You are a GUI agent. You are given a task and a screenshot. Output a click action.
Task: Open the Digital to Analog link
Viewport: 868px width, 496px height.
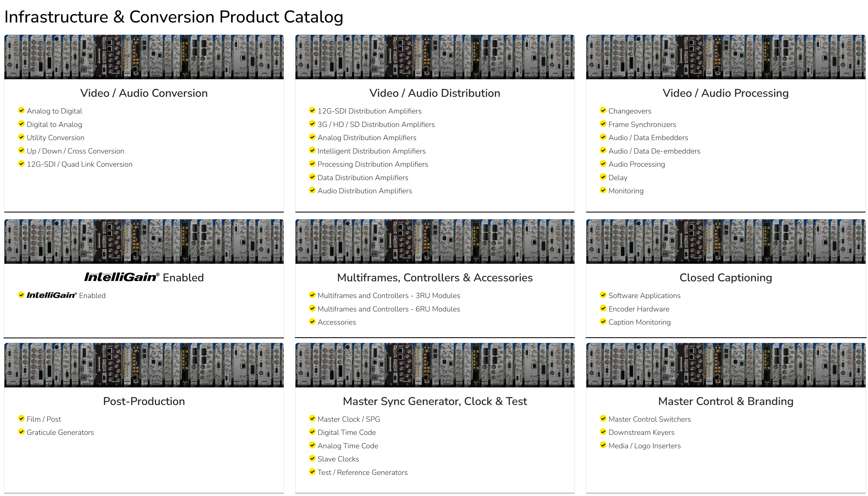[55, 124]
